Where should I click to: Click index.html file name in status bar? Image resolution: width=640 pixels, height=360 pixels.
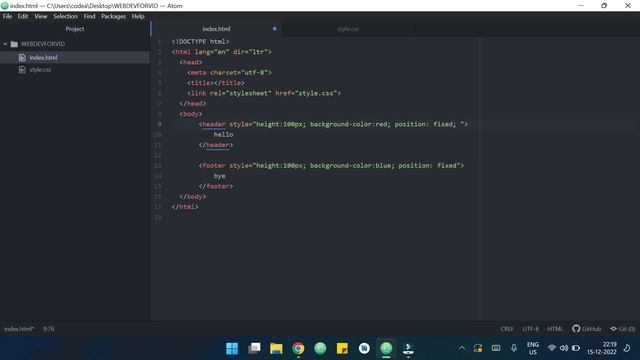click(19, 329)
